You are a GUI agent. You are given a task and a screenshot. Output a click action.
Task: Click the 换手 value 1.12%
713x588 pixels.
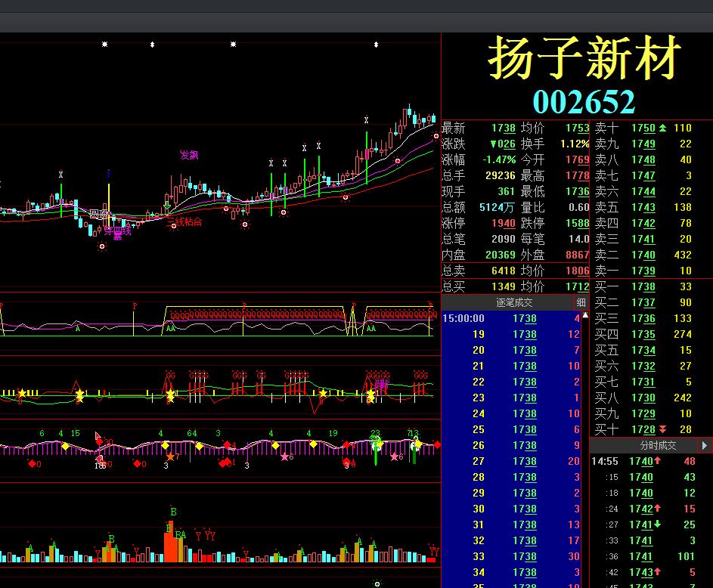point(575,144)
